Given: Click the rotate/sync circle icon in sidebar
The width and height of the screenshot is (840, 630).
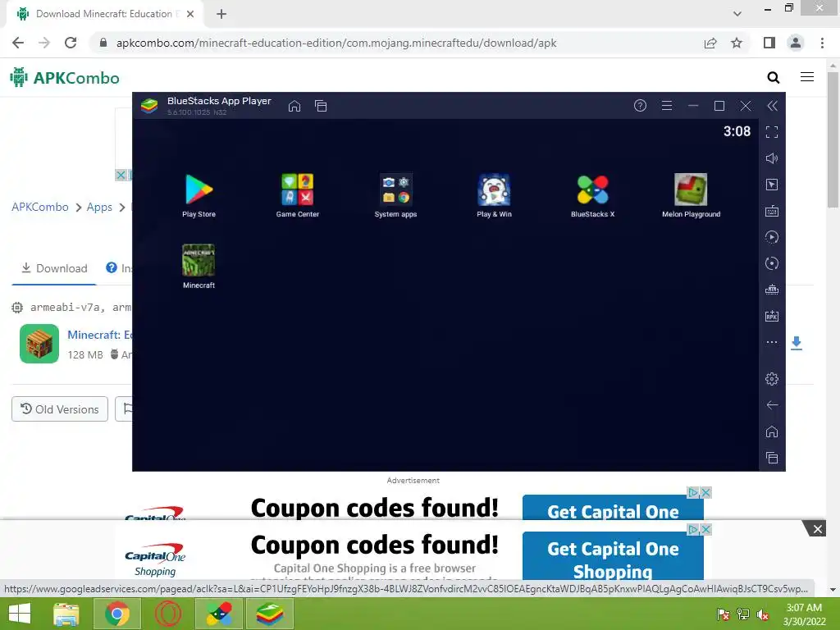Looking at the screenshot, I should (x=771, y=263).
